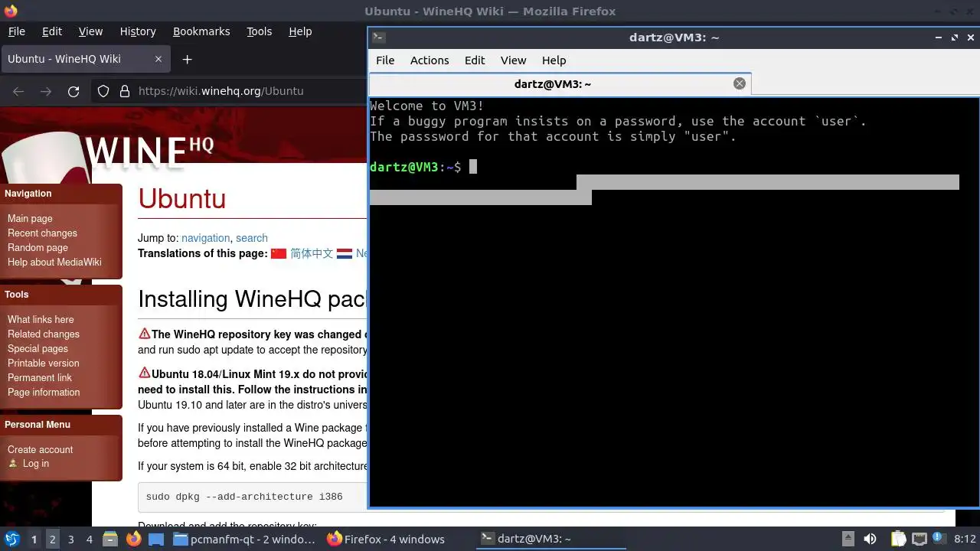Switch to virtual desktop 2
Image resolution: width=980 pixels, height=551 pixels.
(52, 539)
